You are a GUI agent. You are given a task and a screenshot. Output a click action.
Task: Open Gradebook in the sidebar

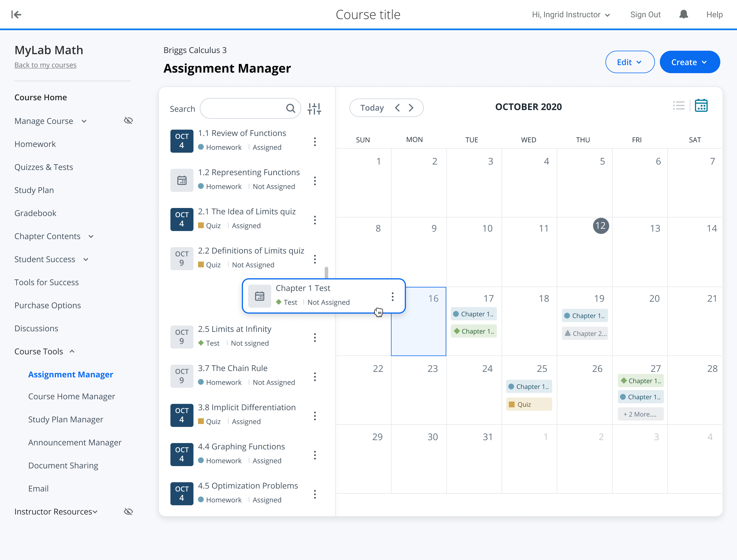[35, 213]
